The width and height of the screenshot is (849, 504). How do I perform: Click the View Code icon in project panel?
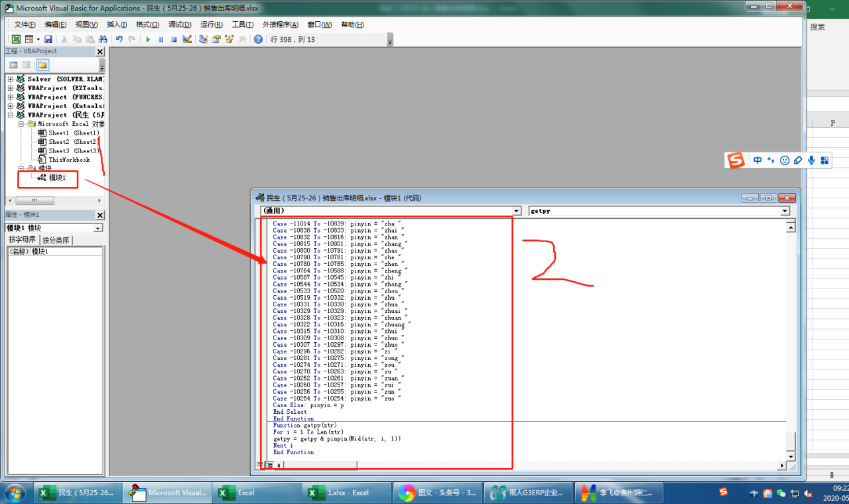(x=13, y=65)
